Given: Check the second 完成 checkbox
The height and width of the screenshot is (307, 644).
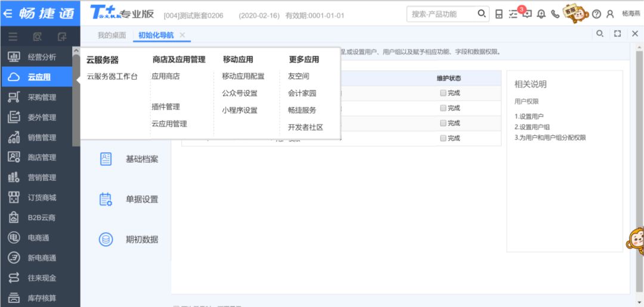Looking at the screenshot, I should click(x=443, y=108).
